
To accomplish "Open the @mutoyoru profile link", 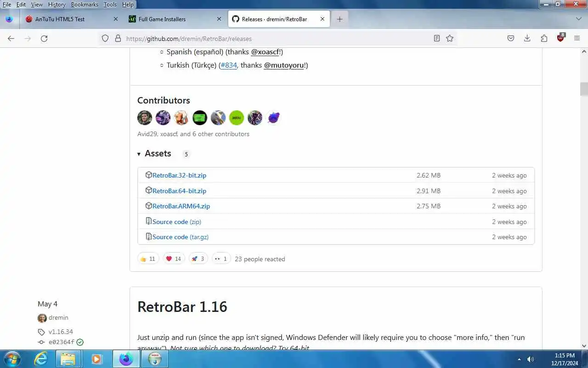I will tap(284, 65).
